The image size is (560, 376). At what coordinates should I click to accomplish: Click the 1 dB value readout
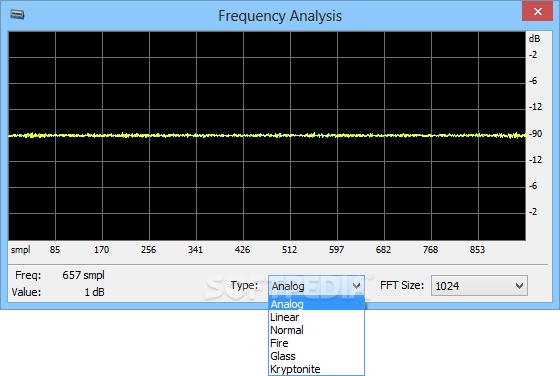(x=94, y=292)
